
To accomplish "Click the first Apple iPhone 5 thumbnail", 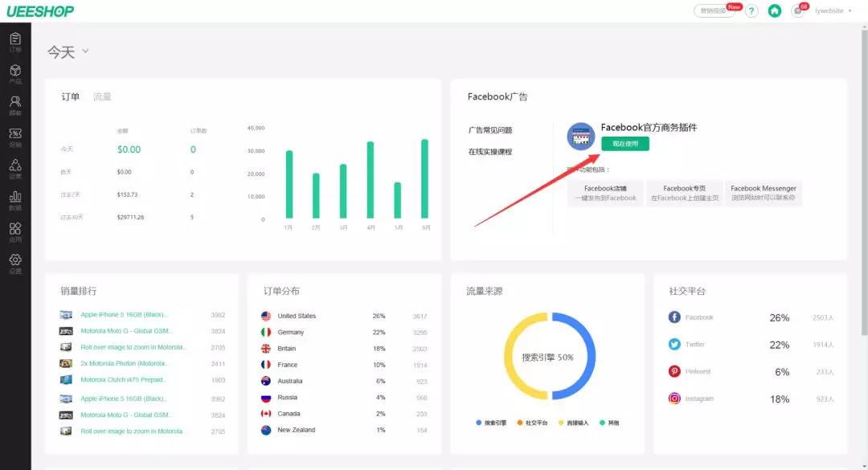I will point(66,315).
